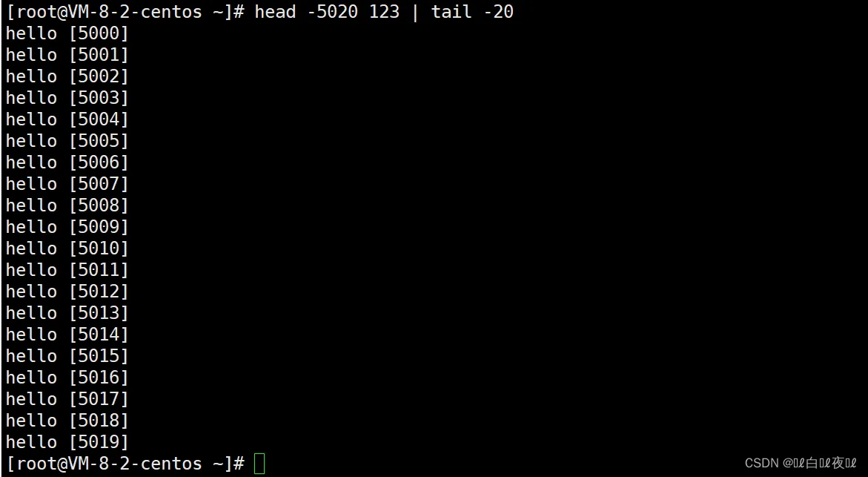
Task: Click the bottom root@VM-8-2-centos prompt
Action: [x=126, y=464]
